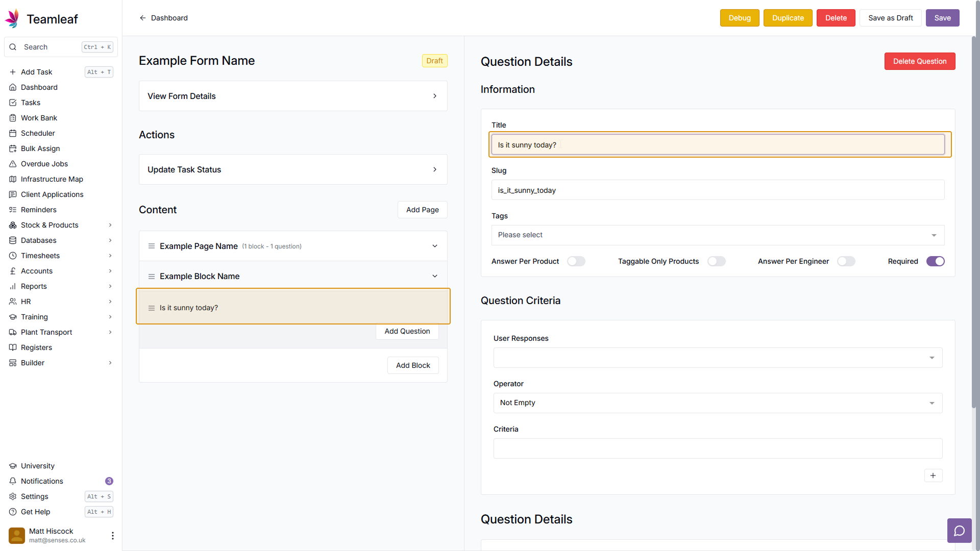Collapse the Example Page Name chevron
980x551 pixels.
click(435, 246)
